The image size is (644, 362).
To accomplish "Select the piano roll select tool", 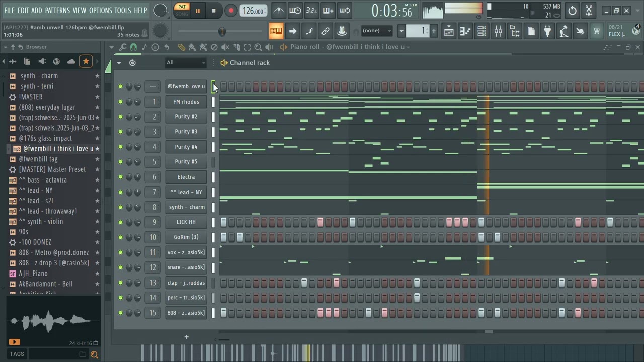I will (x=247, y=47).
